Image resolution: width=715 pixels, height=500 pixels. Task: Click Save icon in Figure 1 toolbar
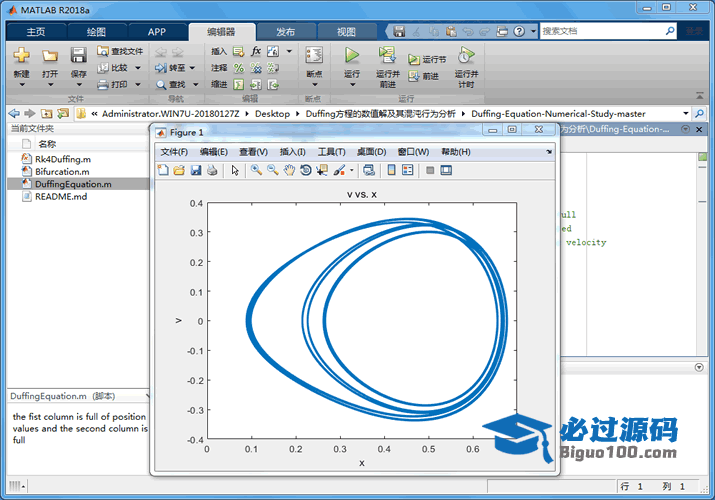click(x=196, y=170)
